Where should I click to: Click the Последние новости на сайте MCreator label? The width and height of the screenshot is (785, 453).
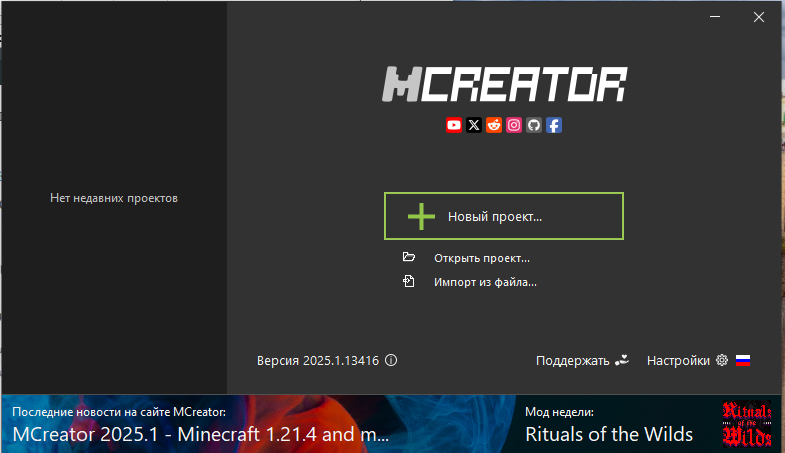coord(119,412)
